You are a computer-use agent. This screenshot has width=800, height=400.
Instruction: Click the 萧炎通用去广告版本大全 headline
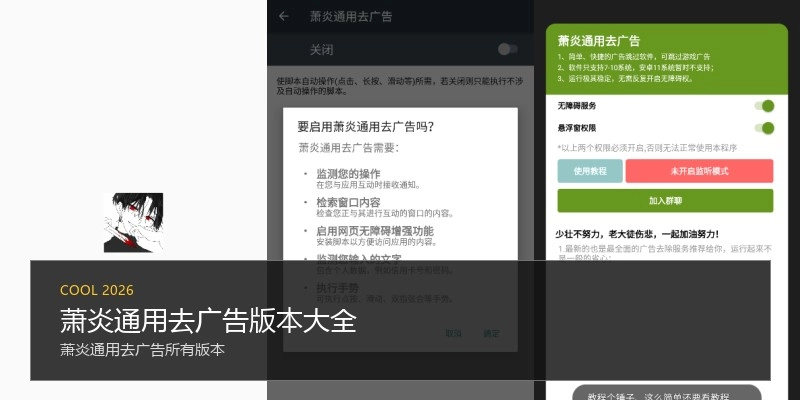click(208, 321)
